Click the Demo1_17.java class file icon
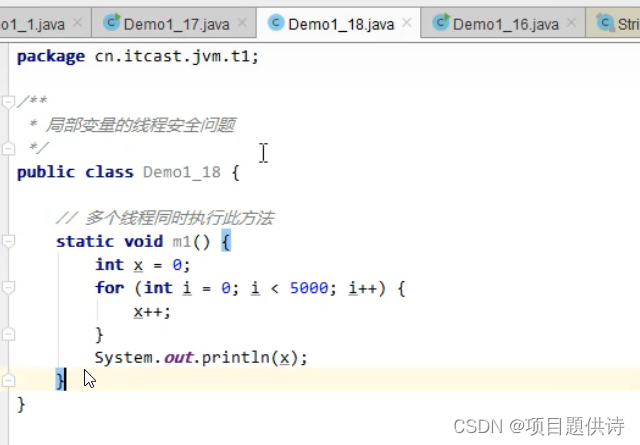 tap(111, 22)
